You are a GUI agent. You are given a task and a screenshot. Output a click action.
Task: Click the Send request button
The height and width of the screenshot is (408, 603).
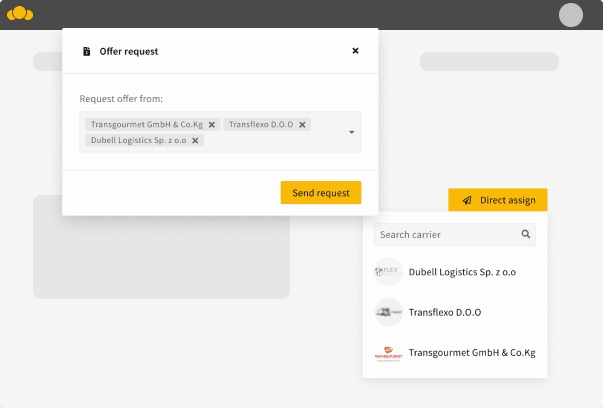pos(320,193)
